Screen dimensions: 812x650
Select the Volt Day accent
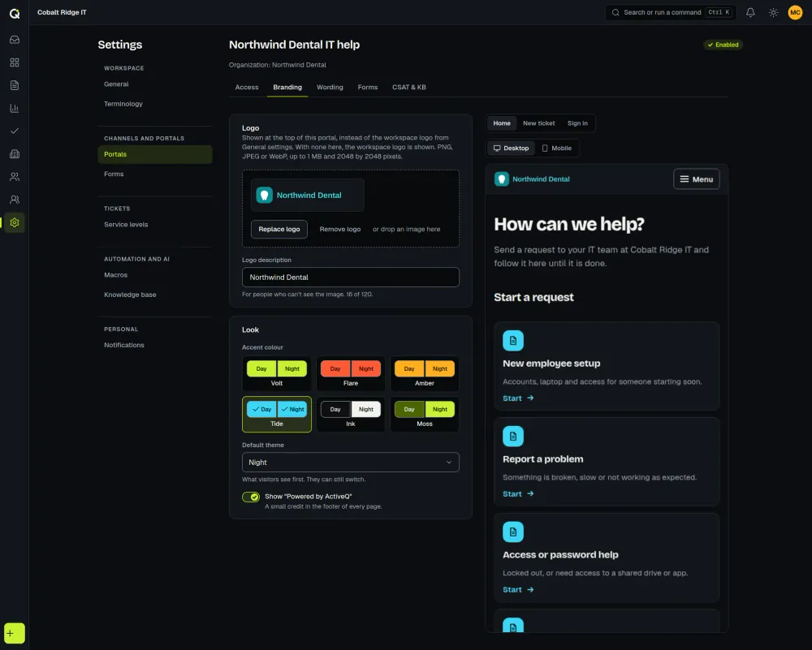[261, 369]
